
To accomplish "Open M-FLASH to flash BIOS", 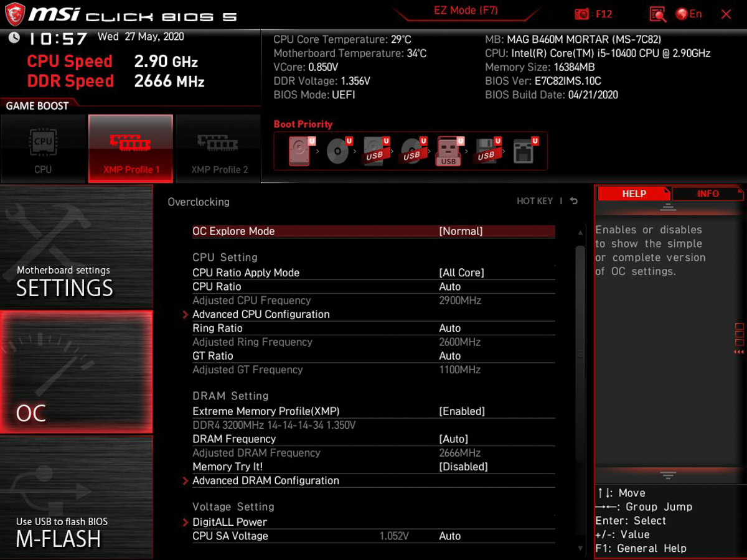I will [x=76, y=497].
